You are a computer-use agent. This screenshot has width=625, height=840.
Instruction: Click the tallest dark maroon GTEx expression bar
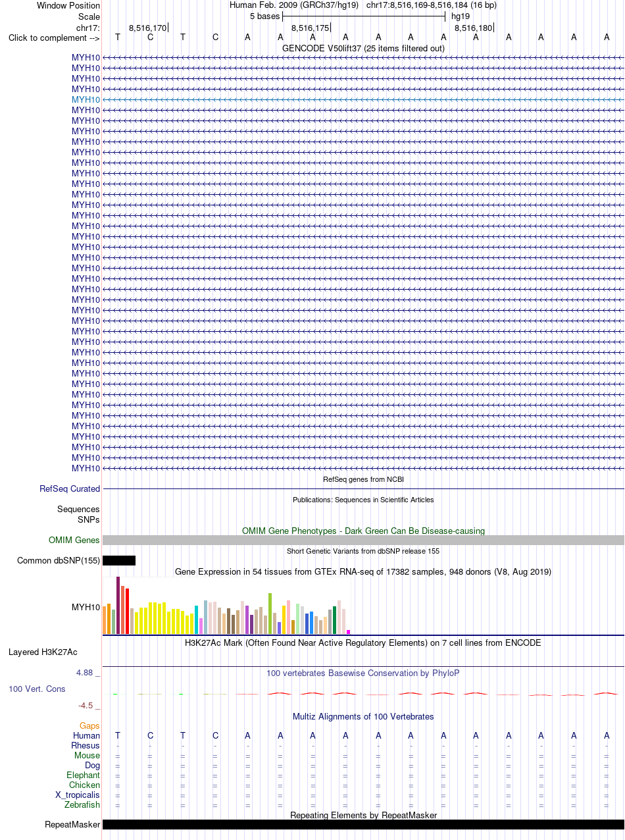point(118,606)
